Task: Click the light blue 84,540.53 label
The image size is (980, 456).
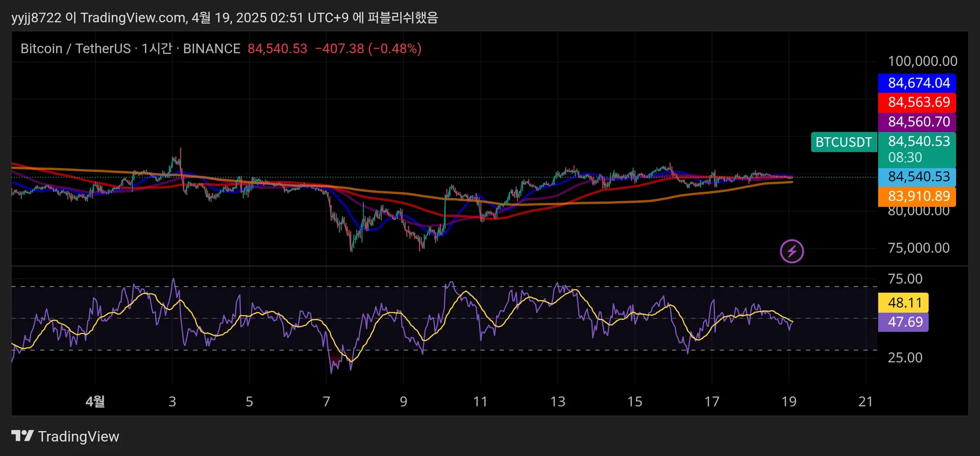Action: click(x=917, y=177)
